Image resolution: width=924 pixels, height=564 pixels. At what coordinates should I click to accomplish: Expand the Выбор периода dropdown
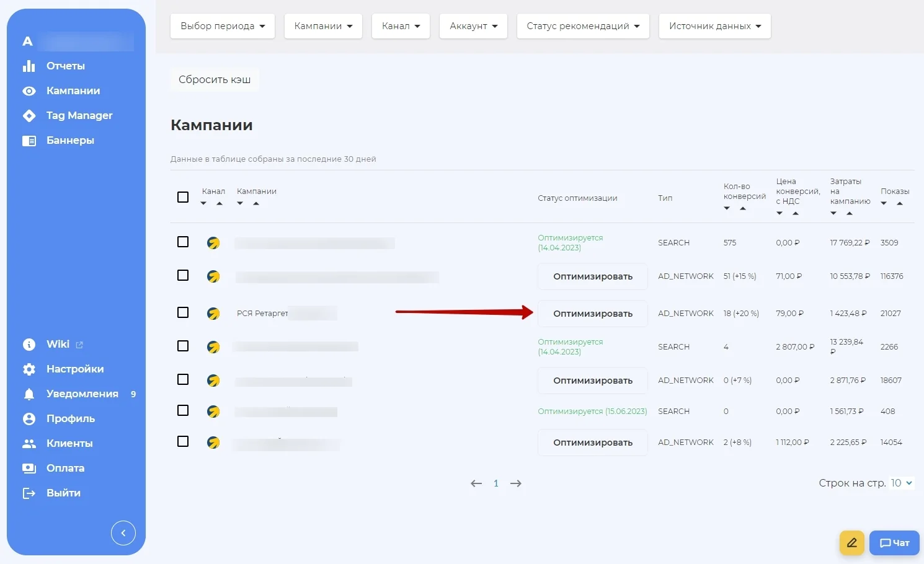223,26
